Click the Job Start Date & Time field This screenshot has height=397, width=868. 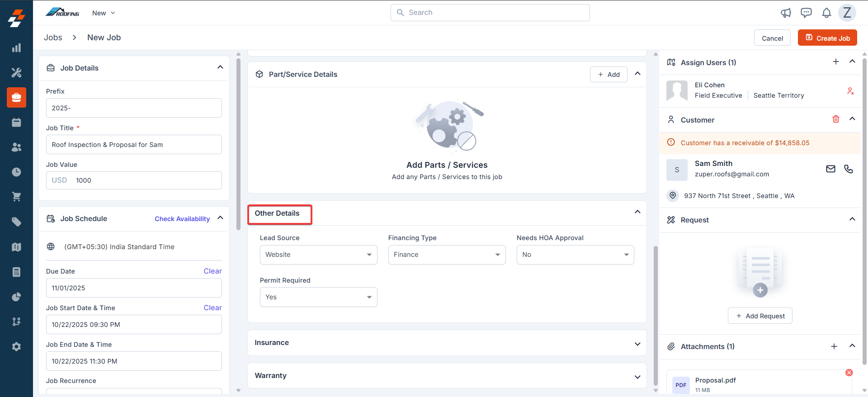click(x=134, y=325)
